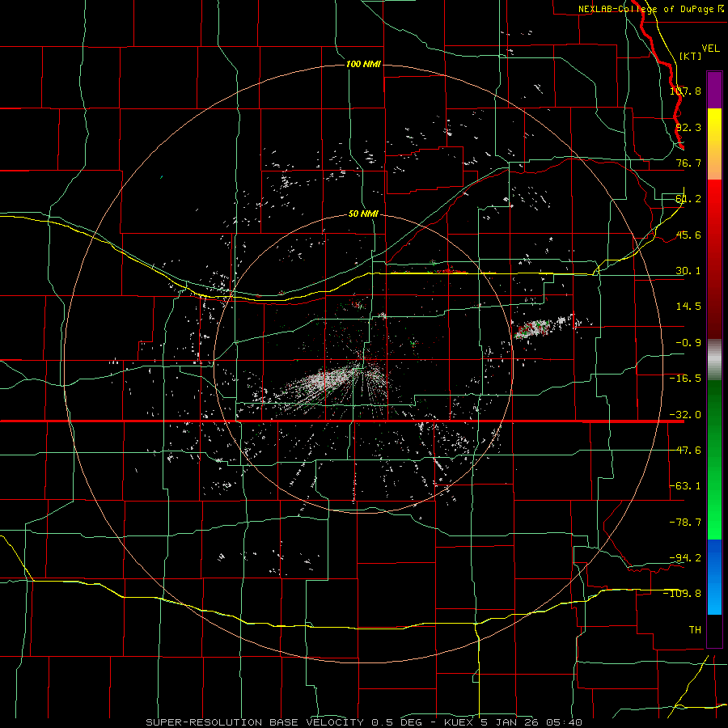Select the 30.1 velocity scale value

688,271
